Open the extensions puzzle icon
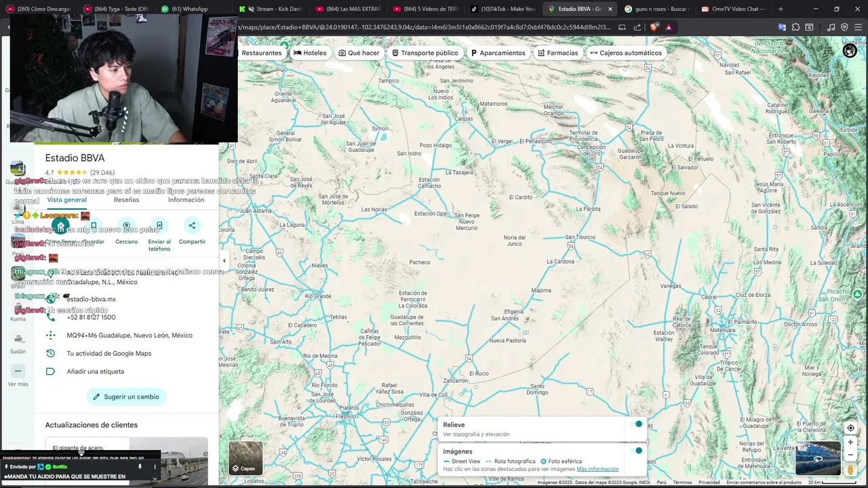This screenshot has height=488, width=868. pyautogui.click(x=795, y=27)
